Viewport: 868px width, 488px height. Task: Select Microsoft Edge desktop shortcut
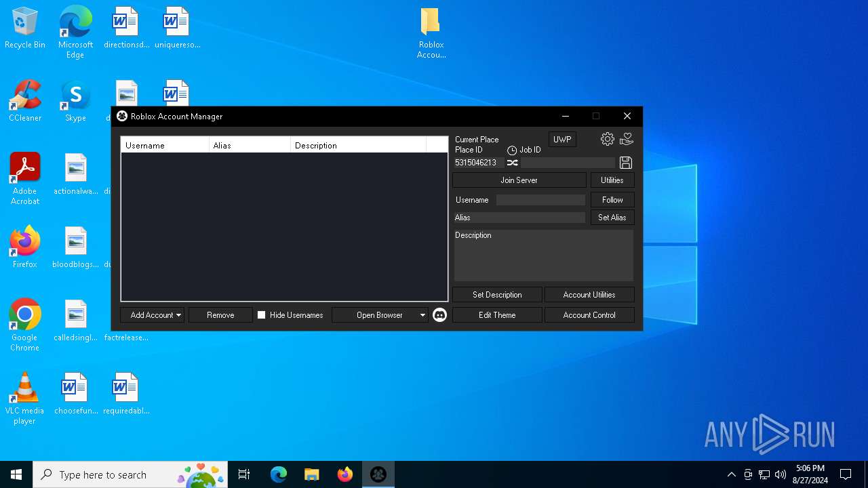click(75, 33)
